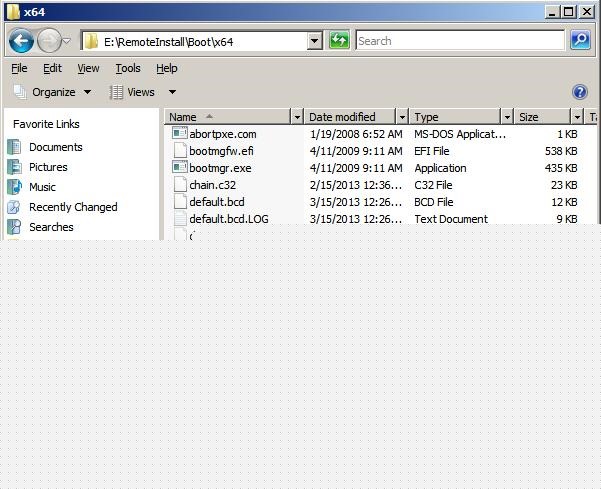Click the Recently Changed icon

pos(15,207)
